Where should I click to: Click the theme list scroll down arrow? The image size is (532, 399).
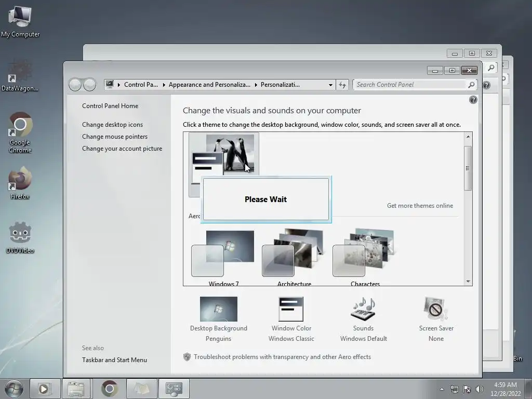coord(468,281)
